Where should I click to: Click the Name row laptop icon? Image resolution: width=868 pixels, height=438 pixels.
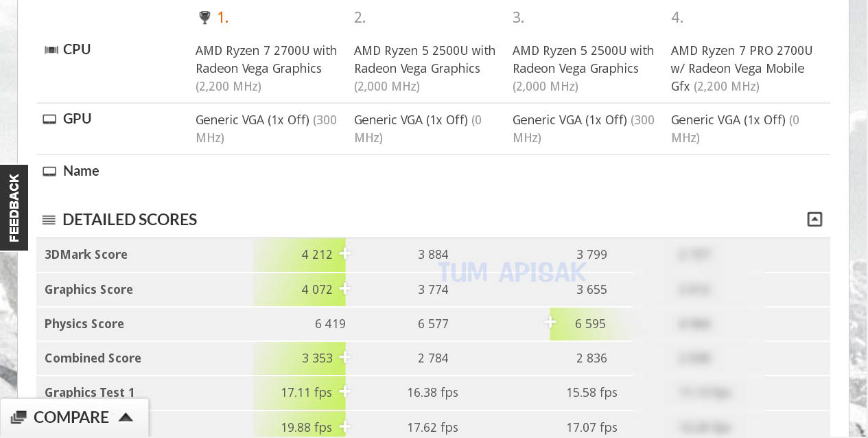(49, 171)
